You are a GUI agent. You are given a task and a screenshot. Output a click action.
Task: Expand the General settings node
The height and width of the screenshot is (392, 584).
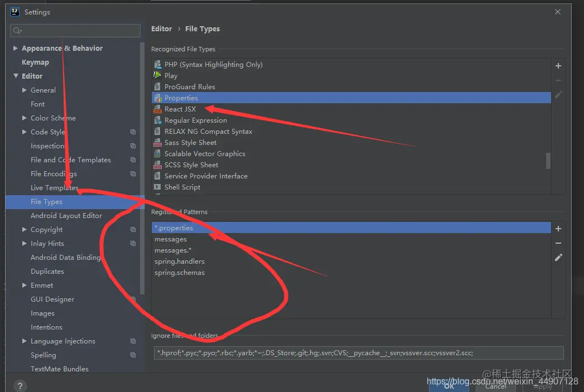24,90
